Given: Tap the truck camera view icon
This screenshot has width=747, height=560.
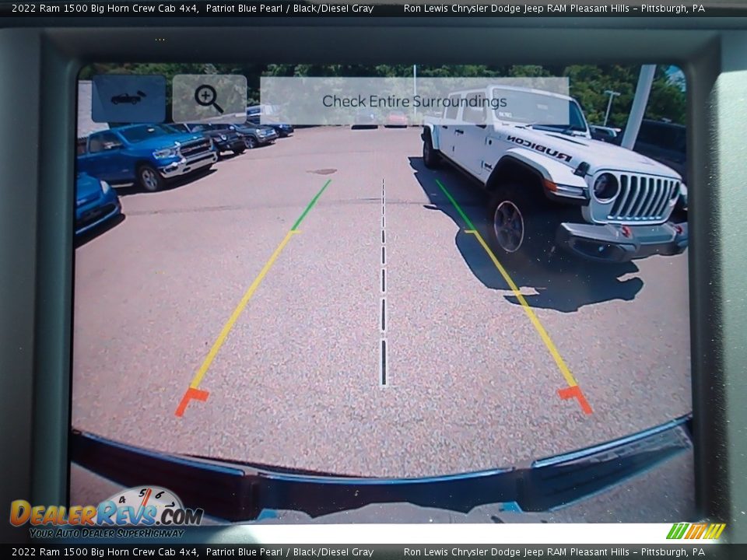Looking at the screenshot, I should [128, 99].
